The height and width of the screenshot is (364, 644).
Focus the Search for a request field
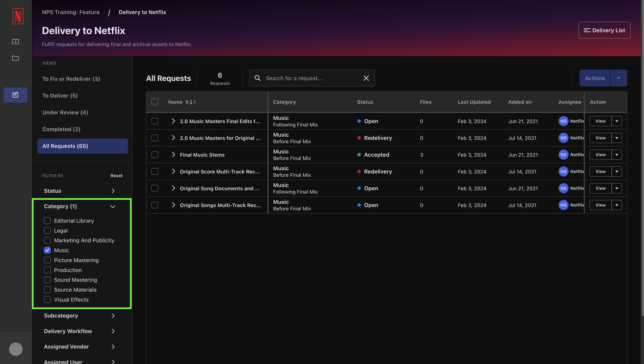click(x=311, y=78)
